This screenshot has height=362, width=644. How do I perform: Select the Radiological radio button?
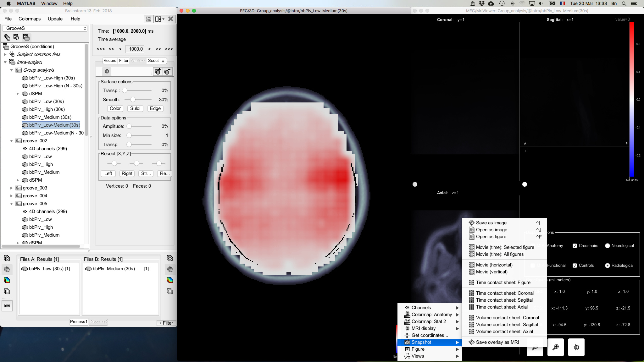click(x=608, y=266)
